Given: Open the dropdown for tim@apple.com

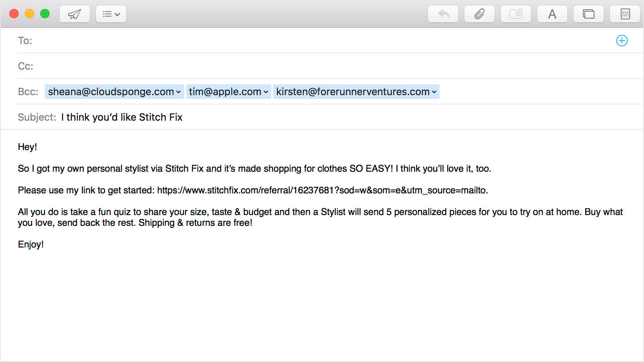Looking at the screenshot, I should (x=266, y=92).
